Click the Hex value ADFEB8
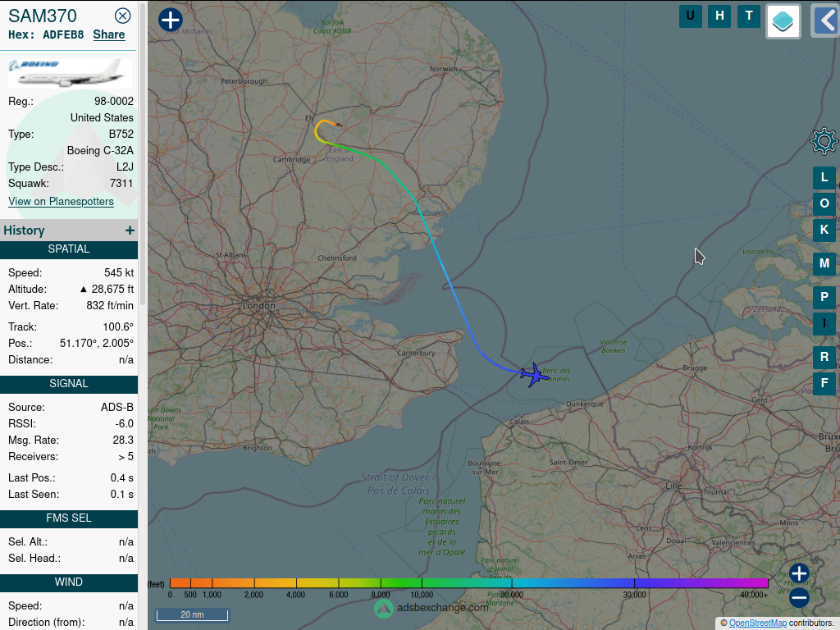Viewport: 840px width, 630px height. tap(63, 34)
